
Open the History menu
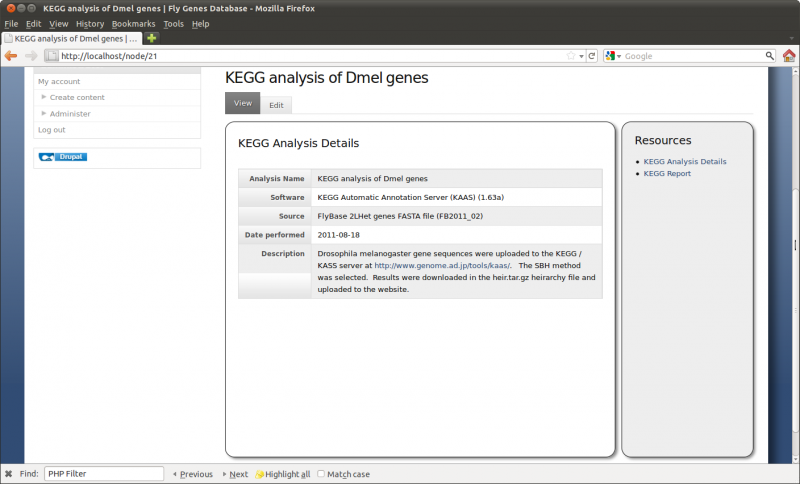click(x=90, y=24)
